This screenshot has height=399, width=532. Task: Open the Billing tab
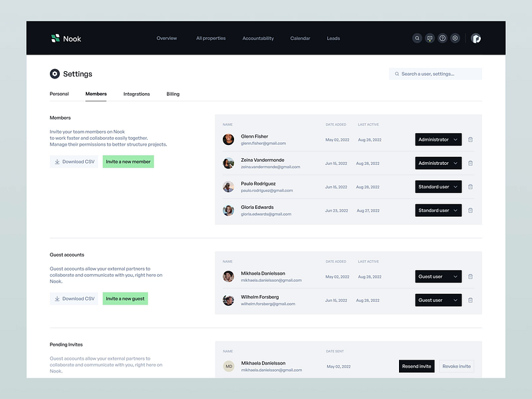(173, 94)
